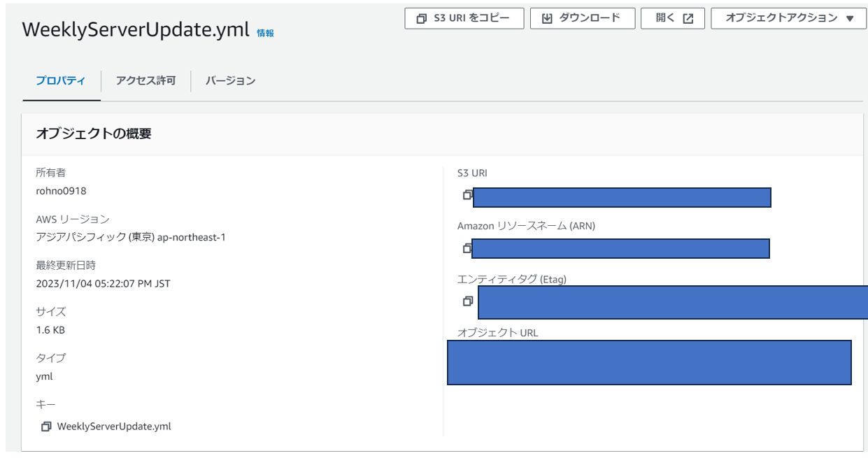868x458 pixels.
Task: Click the オブジェクトの概要 section header
Action: click(x=94, y=134)
